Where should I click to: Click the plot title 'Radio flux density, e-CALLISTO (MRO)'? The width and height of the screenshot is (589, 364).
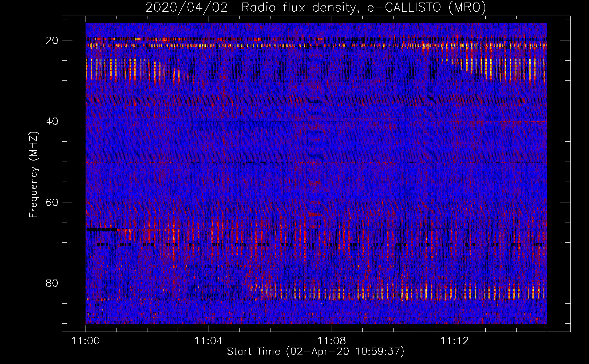tap(364, 7)
